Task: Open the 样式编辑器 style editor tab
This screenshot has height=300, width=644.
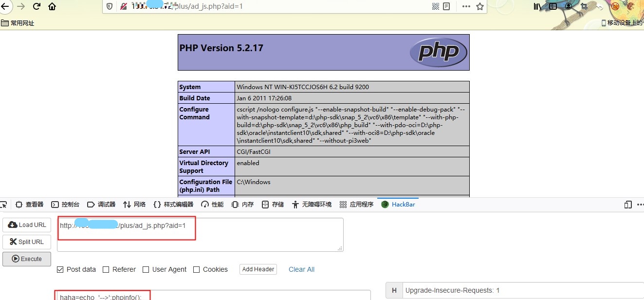Action: tap(173, 205)
